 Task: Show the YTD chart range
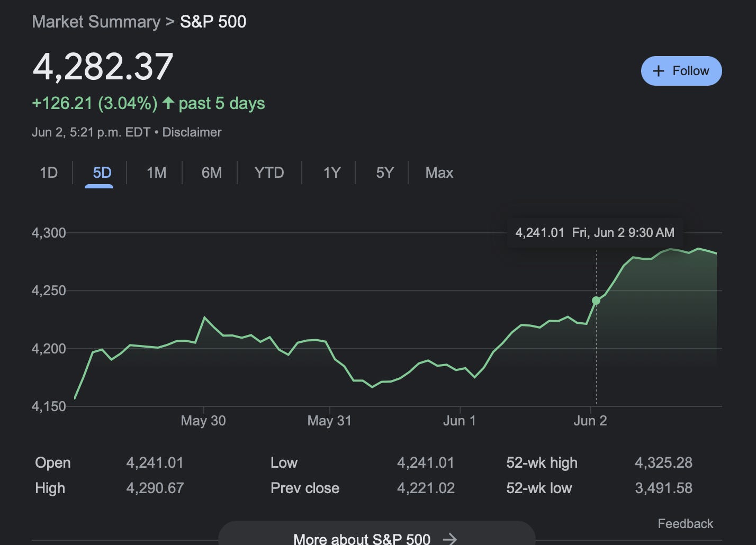[x=269, y=172]
